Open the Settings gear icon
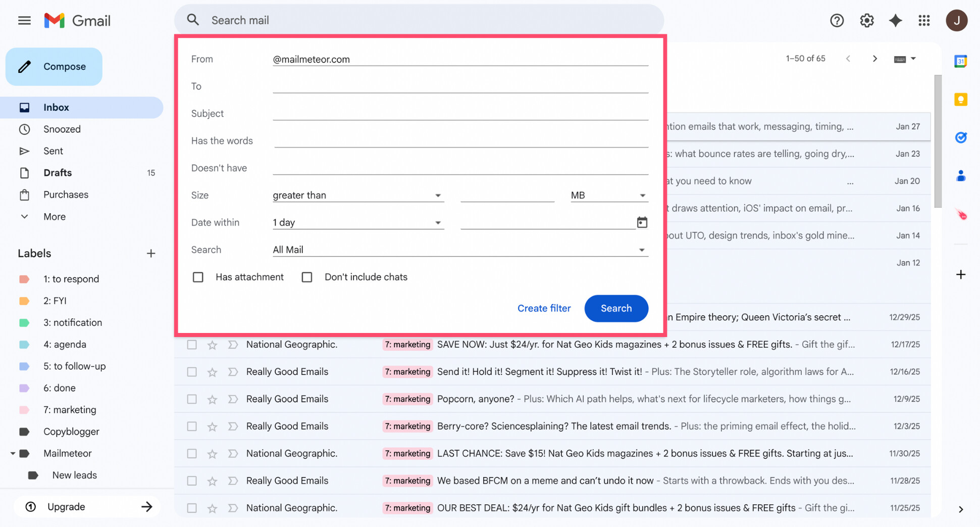Viewport: 980px width, 527px height. (866, 20)
